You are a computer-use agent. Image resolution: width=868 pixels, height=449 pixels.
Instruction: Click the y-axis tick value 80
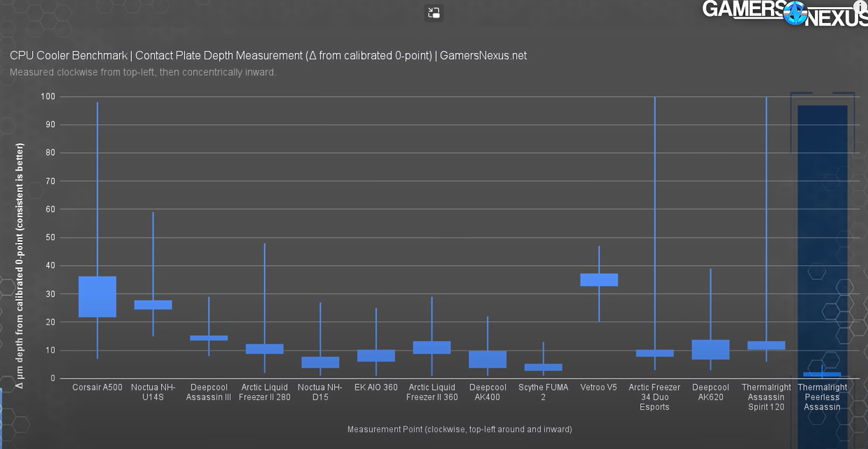[50, 153]
